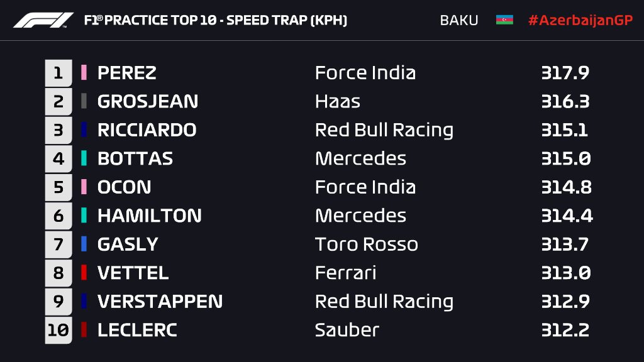Image resolution: width=644 pixels, height=362 pixels.
Task: Select driver name RICCIARDO
Action: pyautogui.click(x=147, y=130)
